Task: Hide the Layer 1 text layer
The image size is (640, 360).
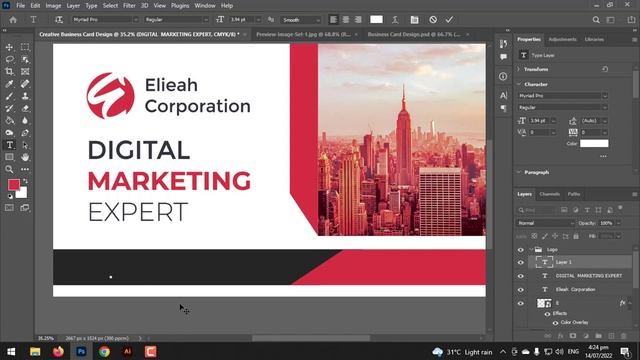Action: [520, 262]
